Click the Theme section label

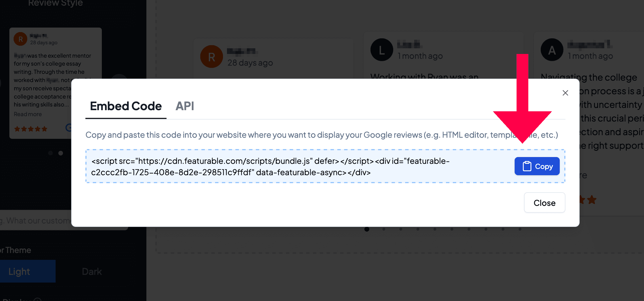coord(16,250)
